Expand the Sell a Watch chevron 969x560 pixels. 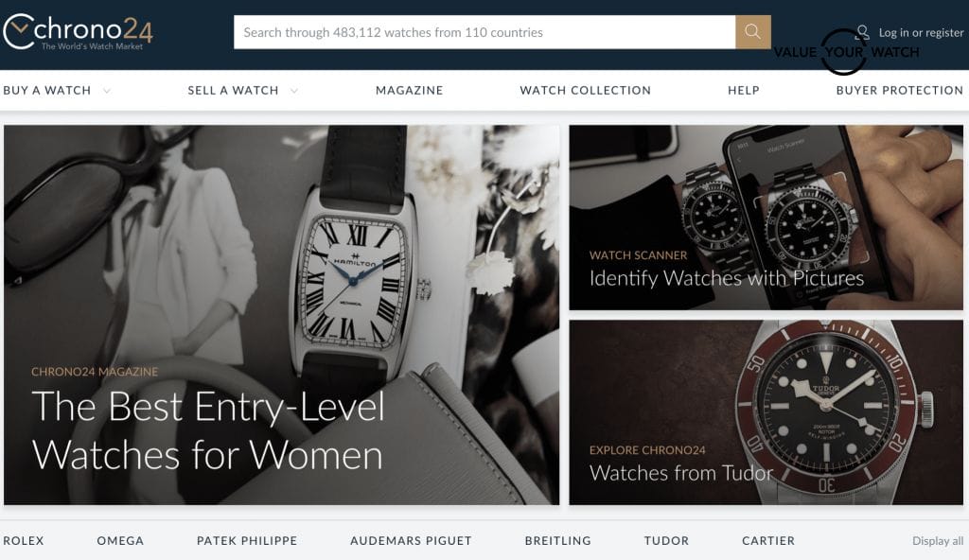click(x=294, y=91)
